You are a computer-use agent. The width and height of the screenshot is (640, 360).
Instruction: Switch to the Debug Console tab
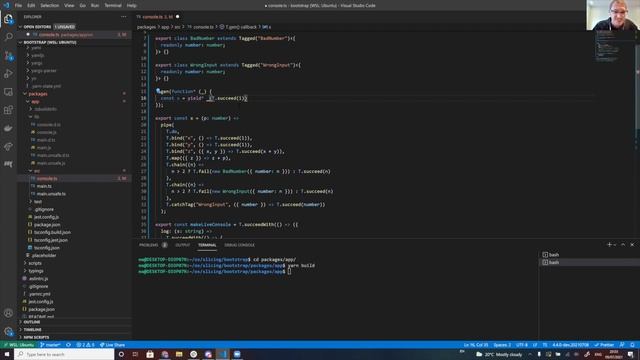coord(240,245)
